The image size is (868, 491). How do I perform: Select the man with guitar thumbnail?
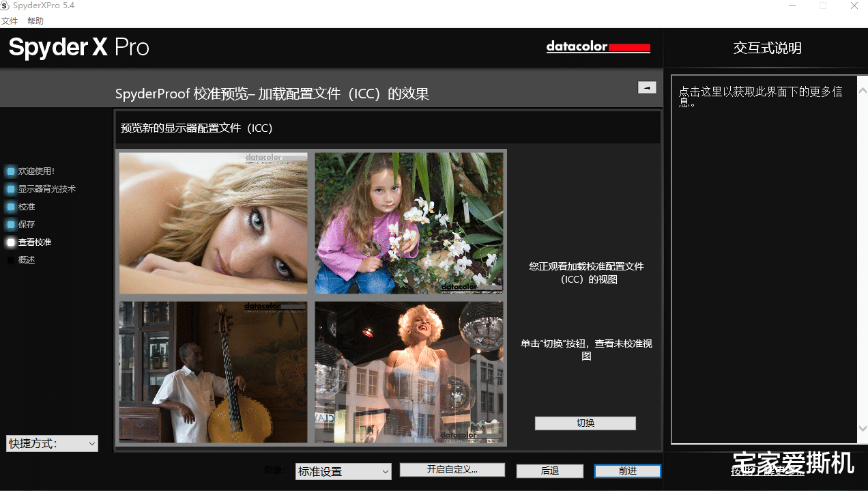(214, 373)
